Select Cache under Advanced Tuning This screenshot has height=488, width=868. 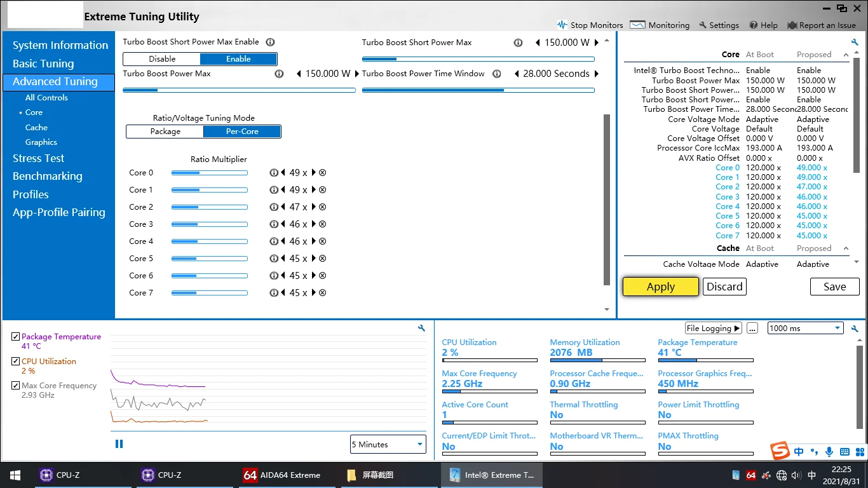pos(36,127)
